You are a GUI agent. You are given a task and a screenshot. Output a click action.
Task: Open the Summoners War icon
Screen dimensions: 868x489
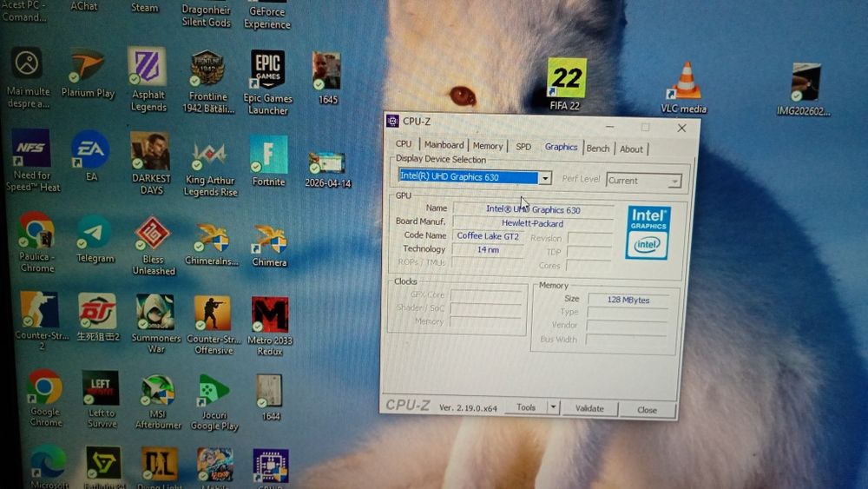[x=155, y=322]
